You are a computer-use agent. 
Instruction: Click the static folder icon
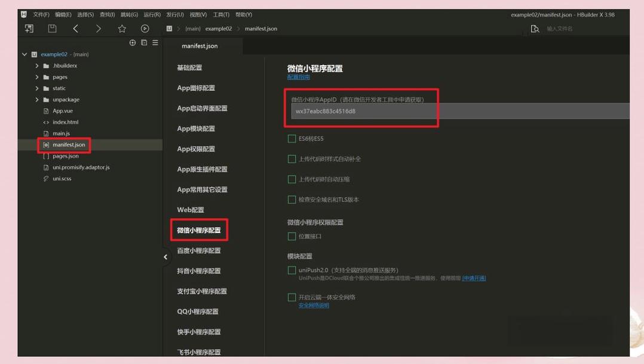(x=46, y=88)
